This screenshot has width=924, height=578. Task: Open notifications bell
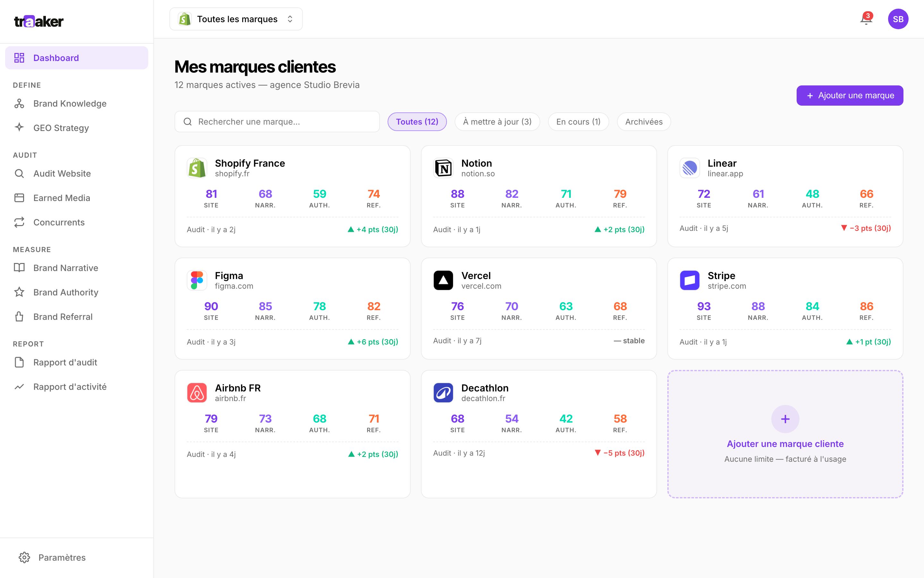click(866, 19)
